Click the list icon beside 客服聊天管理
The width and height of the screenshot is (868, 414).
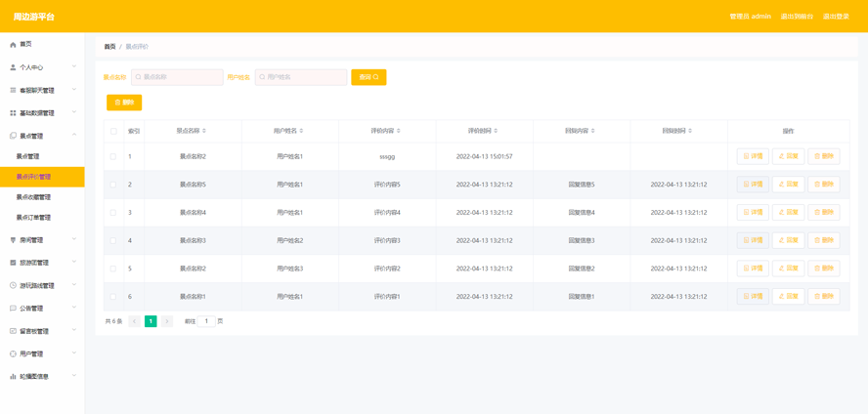coord(13,90)
